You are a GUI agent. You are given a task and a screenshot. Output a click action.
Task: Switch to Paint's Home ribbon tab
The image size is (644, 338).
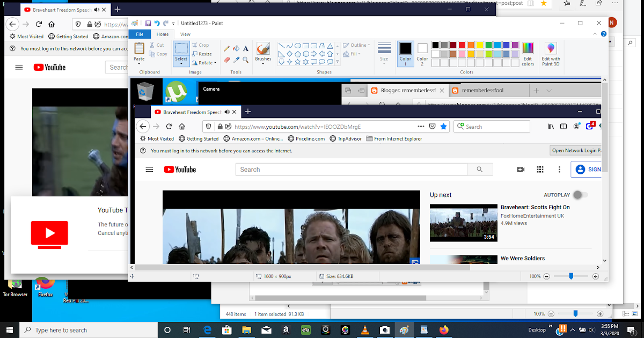click(162, 34)
